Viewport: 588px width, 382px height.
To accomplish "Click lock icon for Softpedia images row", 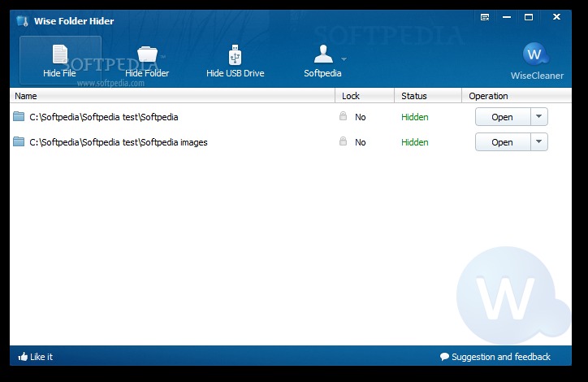I will 343,141.
